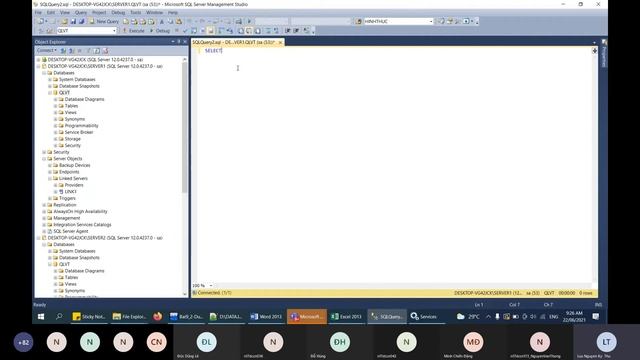
Task: Open Sticky Notes from the taskbar
Action: point(89,316)
